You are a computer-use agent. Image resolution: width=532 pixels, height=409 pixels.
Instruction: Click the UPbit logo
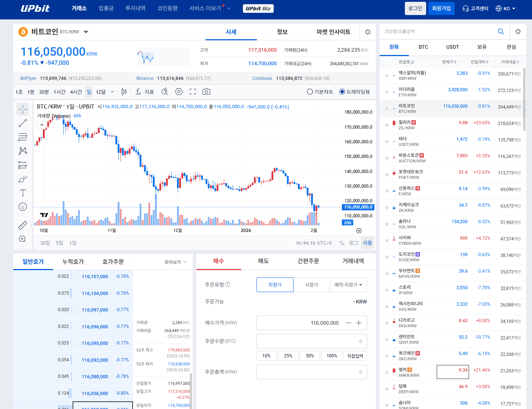pos(35,8)
